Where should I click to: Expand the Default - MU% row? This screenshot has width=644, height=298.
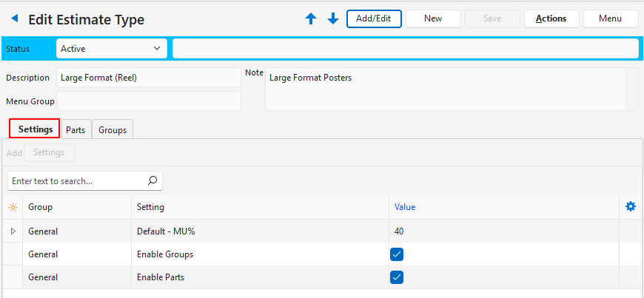13,231
